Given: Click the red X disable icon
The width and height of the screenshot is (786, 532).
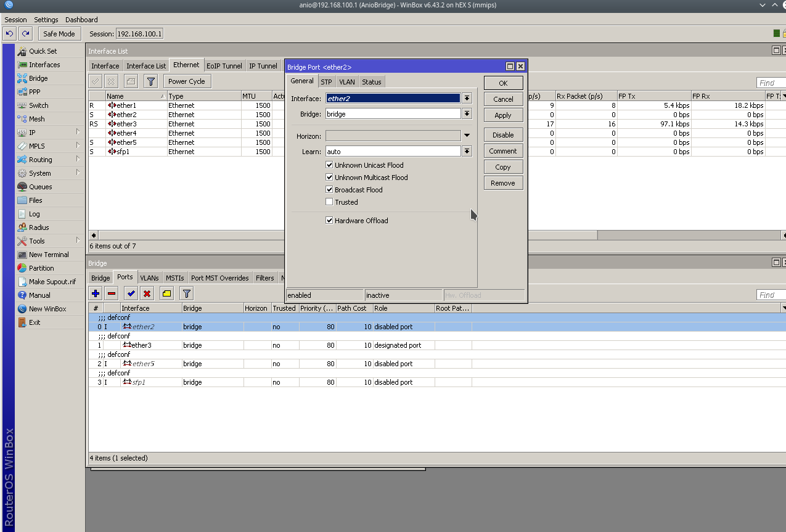Looking at the screenshot, I should [147, 293].
